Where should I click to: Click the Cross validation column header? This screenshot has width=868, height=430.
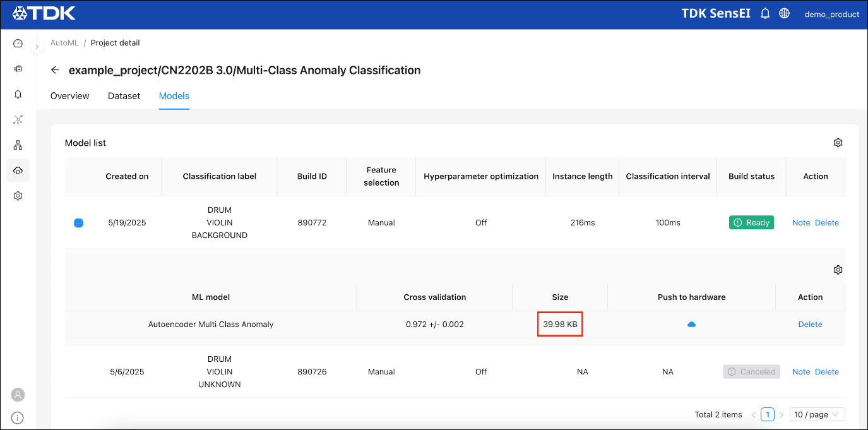click(x=435, y=297)
